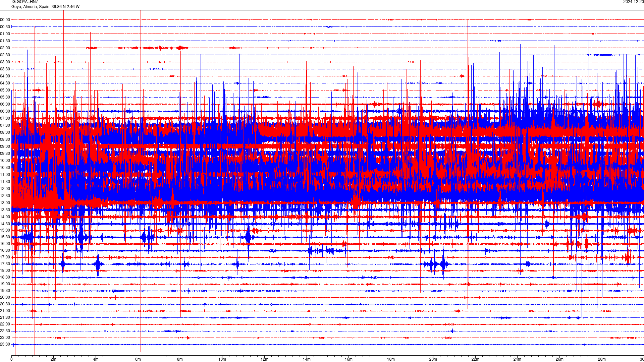Image resolution: width=644 pixels, height=362 pixels.
Task: Click the 06:30 time label
Action: click(x=5, y=111)
